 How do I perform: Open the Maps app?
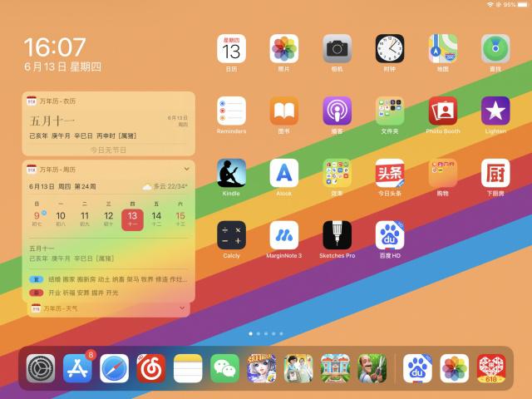pos(443,48)
